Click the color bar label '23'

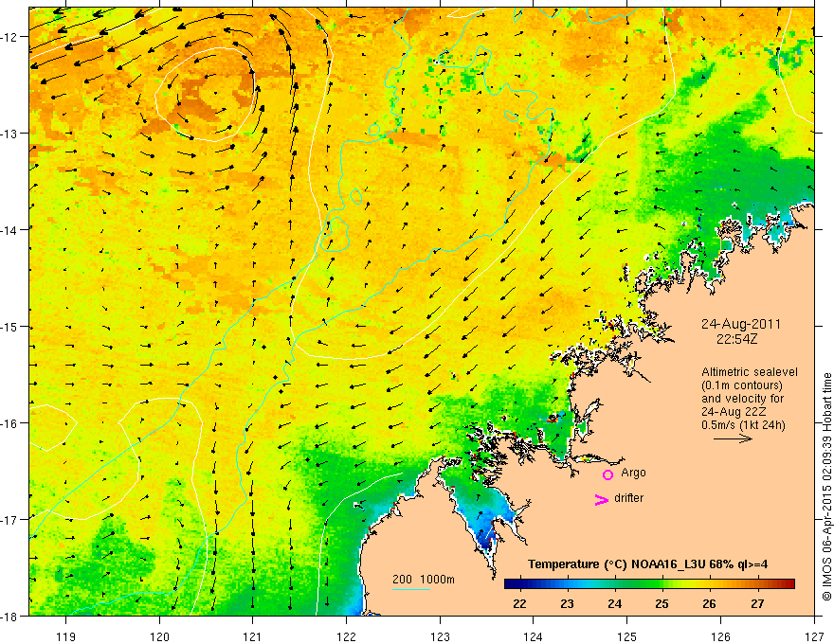tap(567, 603)
